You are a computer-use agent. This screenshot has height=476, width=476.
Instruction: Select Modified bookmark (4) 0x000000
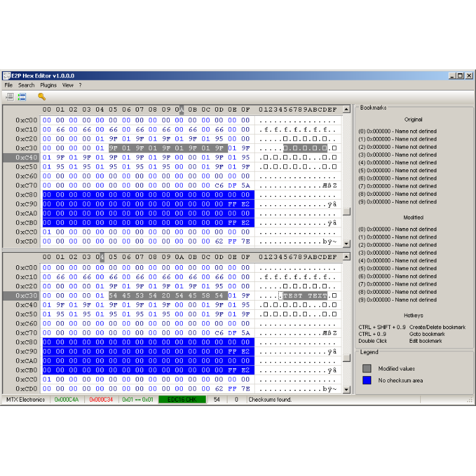click(397, 260)
